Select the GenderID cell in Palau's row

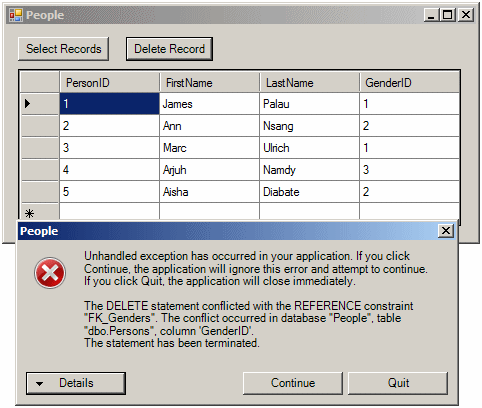[x=409, y=104]
